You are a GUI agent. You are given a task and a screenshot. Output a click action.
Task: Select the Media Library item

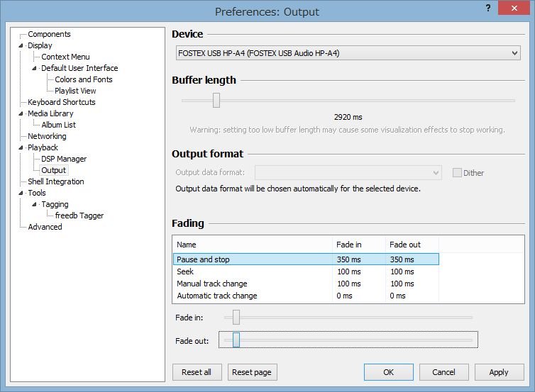pos(50,113)
